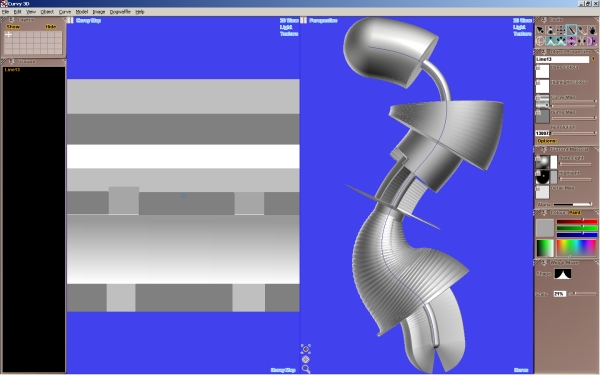The image size is (600, 375).
Task: Click the purple half-circle mirror tool icon
Action: pyautogui.click(x=592, y=41)
